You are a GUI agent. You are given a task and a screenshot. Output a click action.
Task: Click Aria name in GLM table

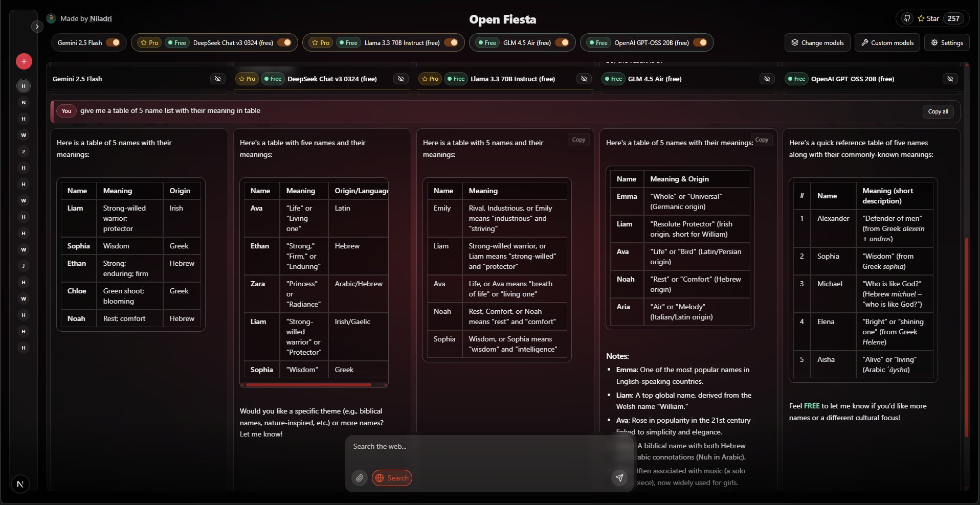click(x=623, y=307)
